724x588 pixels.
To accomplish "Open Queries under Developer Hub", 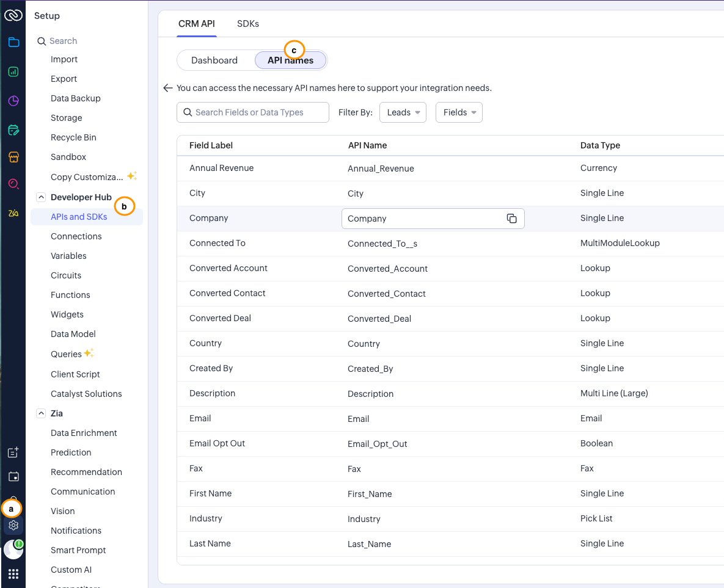I will click(x=66, y=354).
